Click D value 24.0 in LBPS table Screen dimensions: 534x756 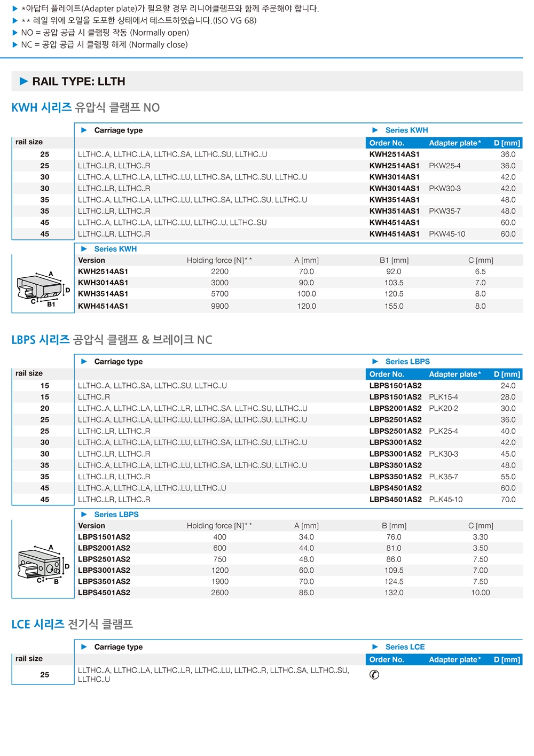(508, 386)
